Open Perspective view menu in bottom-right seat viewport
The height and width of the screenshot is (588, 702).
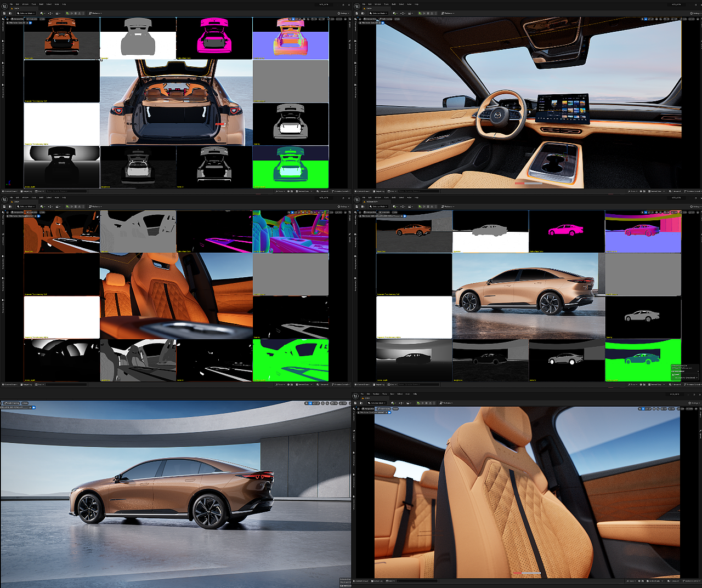[368, 409]
